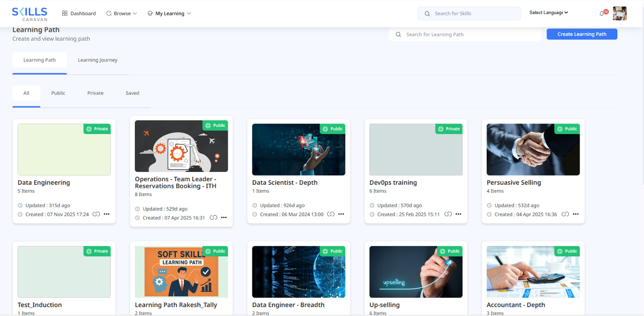Copy link icon on Operations - Team Leader card
Viewport: 644px width, 316px height.
[x=214, y=218]
